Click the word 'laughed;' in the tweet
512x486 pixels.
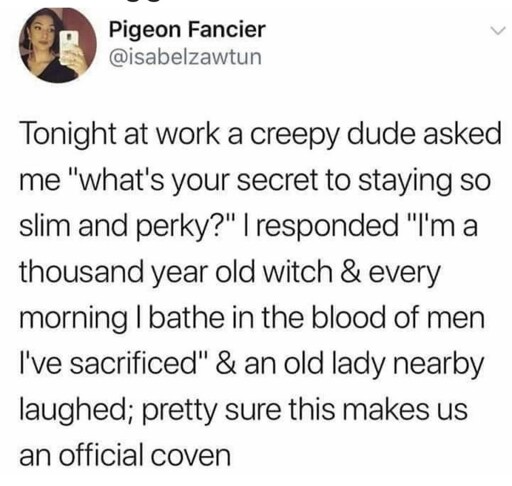(77, 410)
